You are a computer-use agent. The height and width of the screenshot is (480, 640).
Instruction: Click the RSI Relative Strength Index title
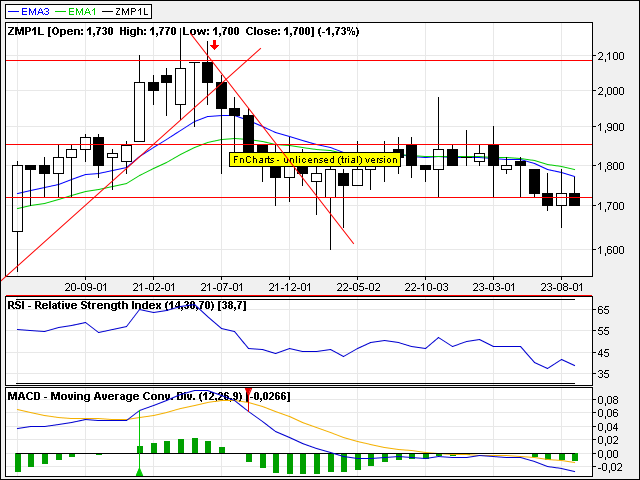127,305
